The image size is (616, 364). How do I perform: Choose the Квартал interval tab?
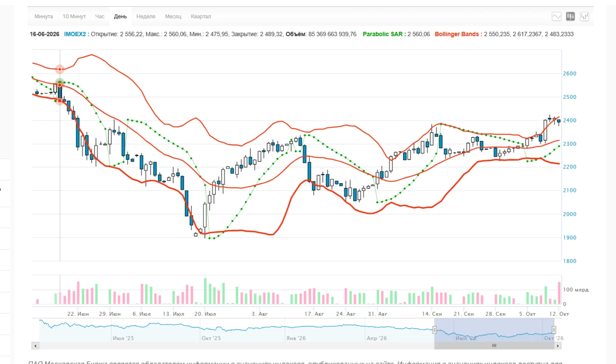[x=201, y=17]
